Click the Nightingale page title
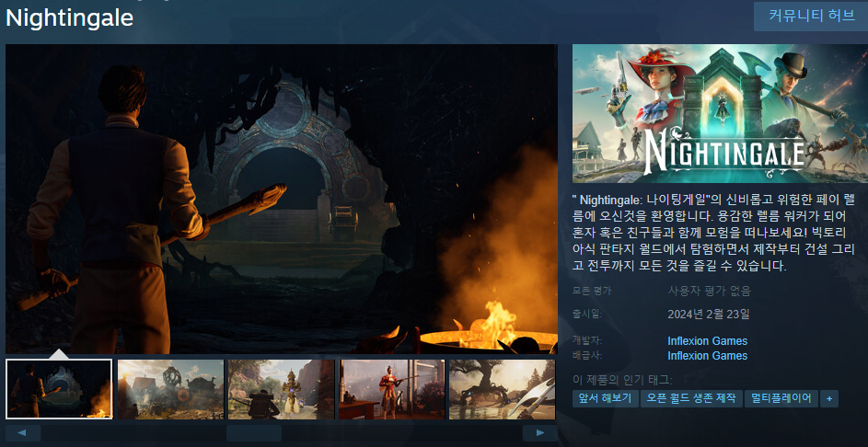The height and width of the screenshot is (447, 868). click(70, 18)
